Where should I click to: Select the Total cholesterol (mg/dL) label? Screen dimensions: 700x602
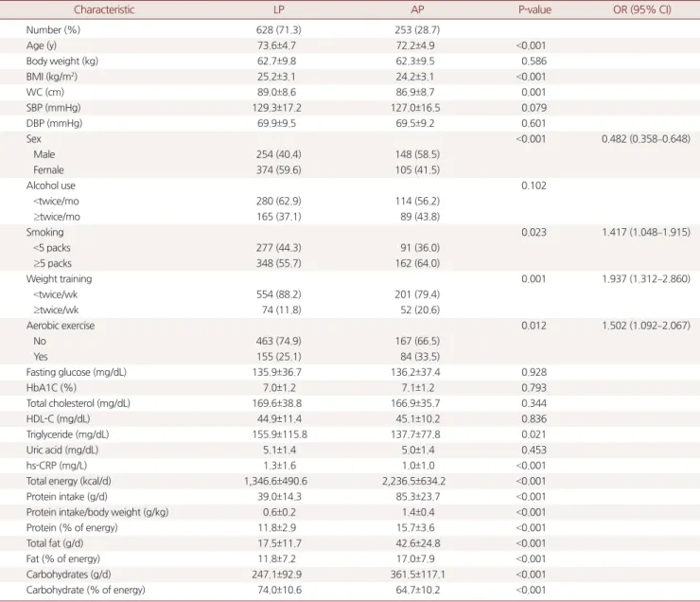pyautogui.click(x=79, y=404)
